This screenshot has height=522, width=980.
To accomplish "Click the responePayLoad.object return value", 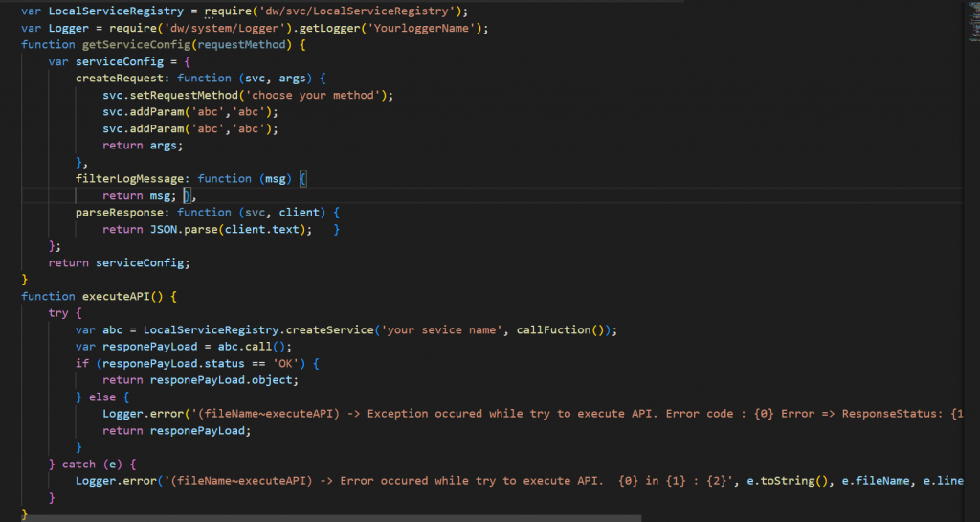I will (x=221, y=380).
